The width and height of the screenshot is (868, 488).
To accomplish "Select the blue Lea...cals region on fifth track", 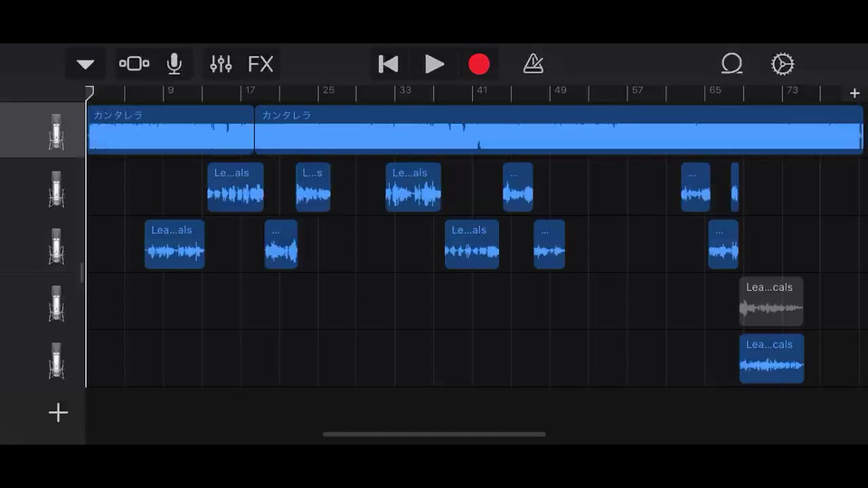I will point(771,359).
